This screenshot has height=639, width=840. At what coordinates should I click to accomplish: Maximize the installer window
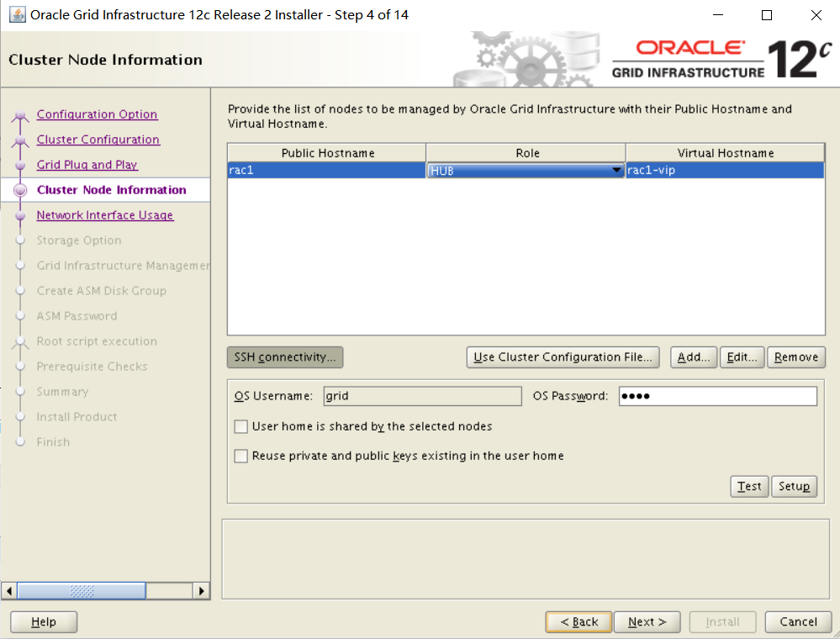767,15
